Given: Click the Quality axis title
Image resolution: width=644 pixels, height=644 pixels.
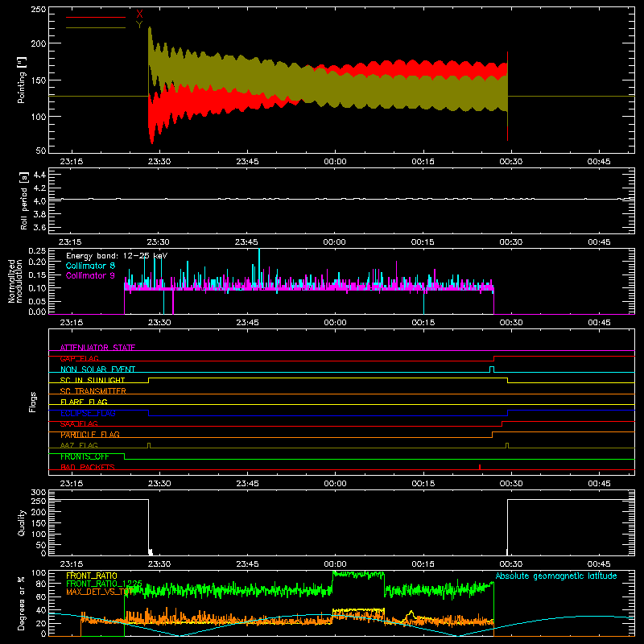Looking at the screenshot, I should coord(22,522).
